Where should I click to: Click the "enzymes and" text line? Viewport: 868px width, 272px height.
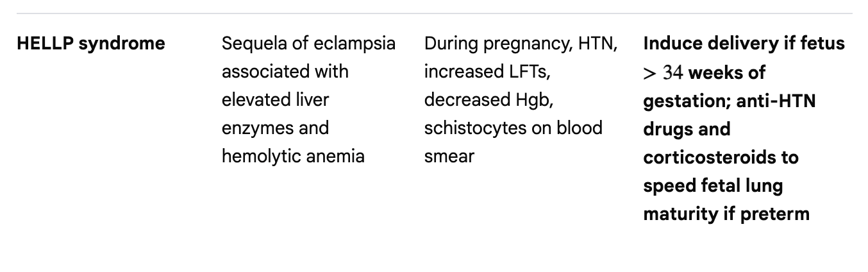coord(275,128)
